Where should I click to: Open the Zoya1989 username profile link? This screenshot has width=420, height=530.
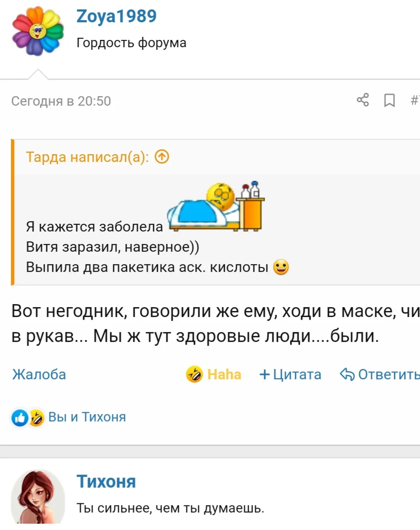(x=116, y=16)
